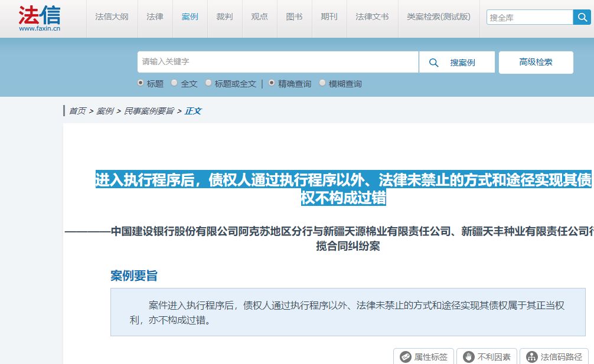The image size is (594, 364).
Task: Select 精确查询 exact match option
Action: tap(270, 83)
